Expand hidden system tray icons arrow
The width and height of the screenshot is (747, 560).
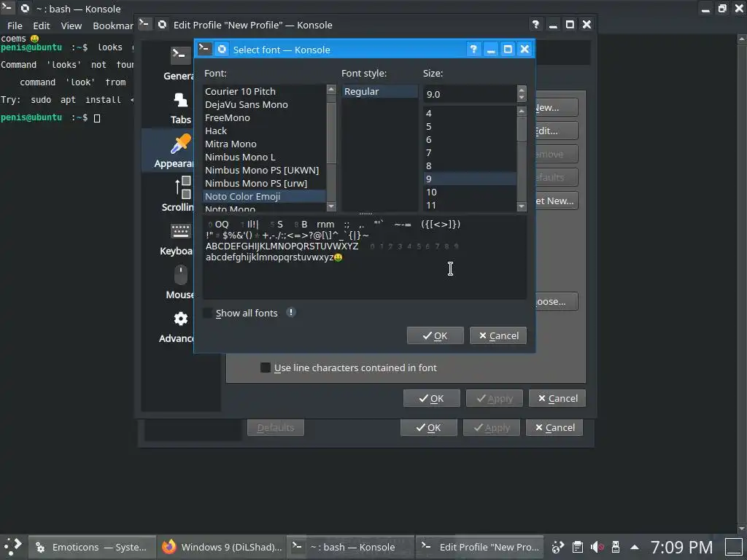click(x=635, y=547)
